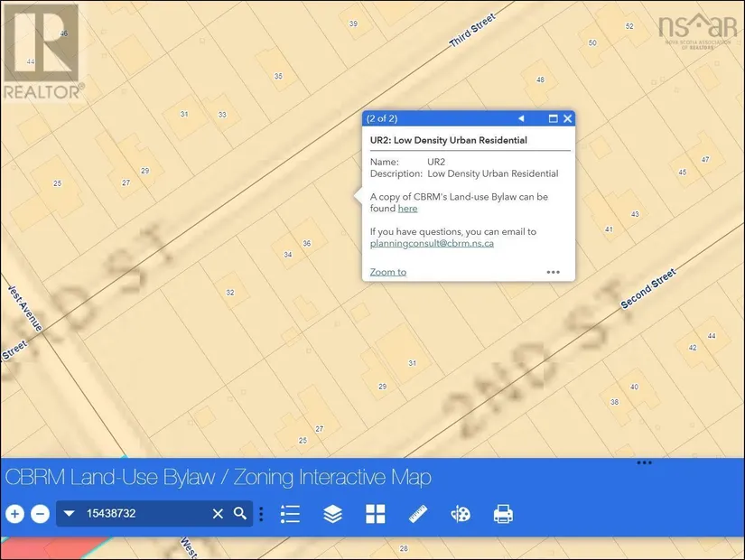This screenshot has height=560, width=745.
Task: Zoom in with the plus button
Action: (14, 514)
